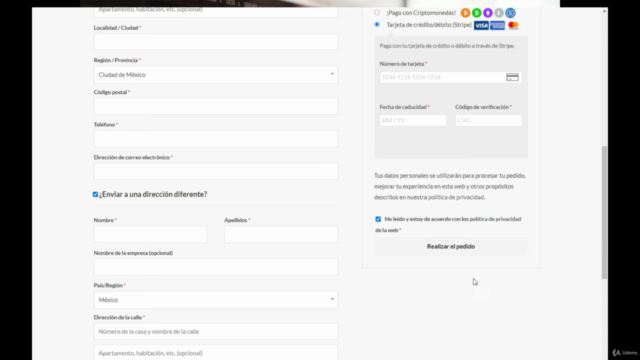640x360 pixels.
Task: Focus the shipping Apellidos input field
Action: click(281, 234)
